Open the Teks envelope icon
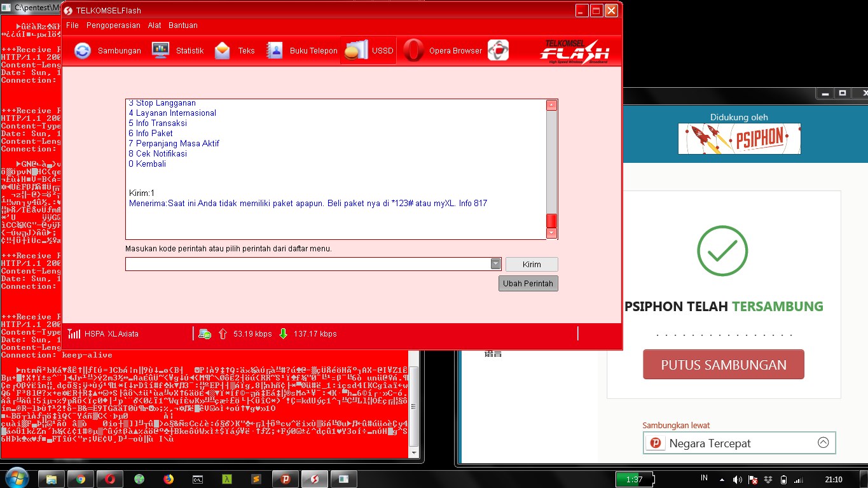The height and width of the screenshot is (488, 868). coord(223,50)
